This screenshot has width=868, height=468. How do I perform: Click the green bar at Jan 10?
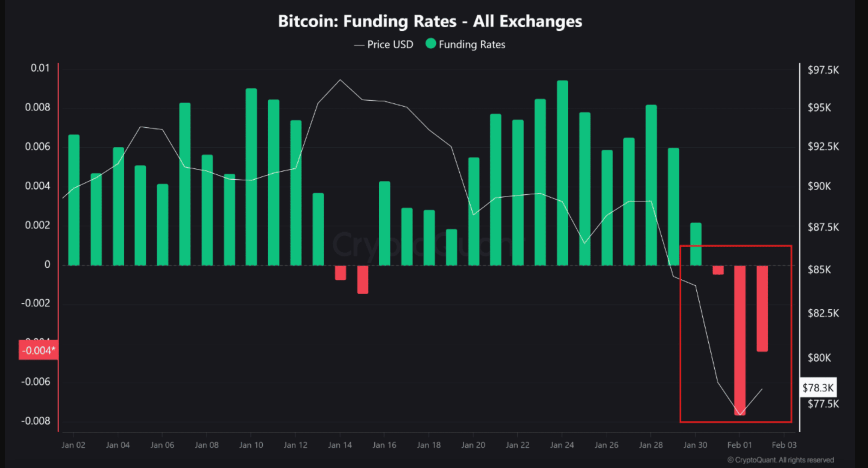pyautogui.click(x=251, y=177)
